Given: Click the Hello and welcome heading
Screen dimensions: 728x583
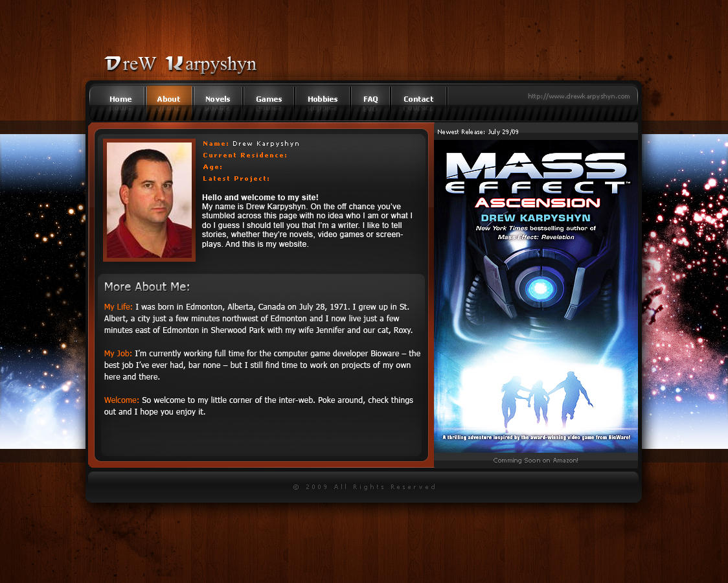Looking at the screenshot, I should pos(260,198).
